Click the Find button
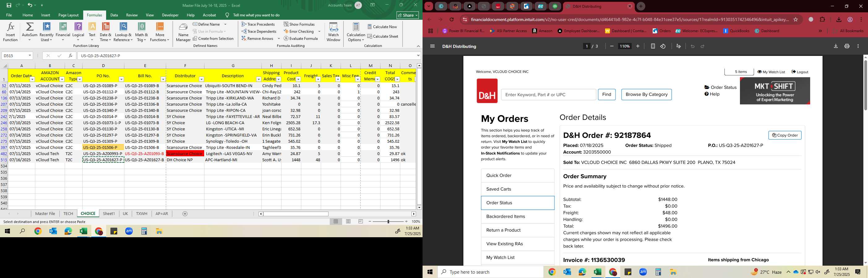 click(x=607, y=95)
